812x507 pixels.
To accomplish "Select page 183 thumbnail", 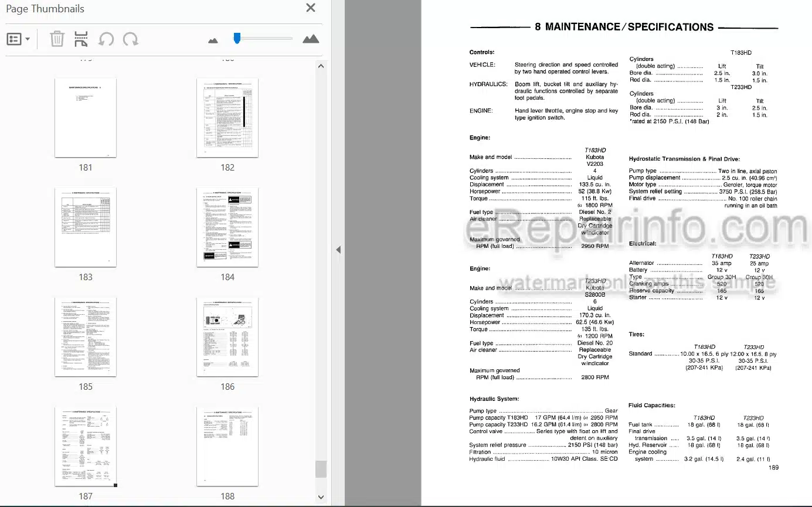I will coord(86,227).
